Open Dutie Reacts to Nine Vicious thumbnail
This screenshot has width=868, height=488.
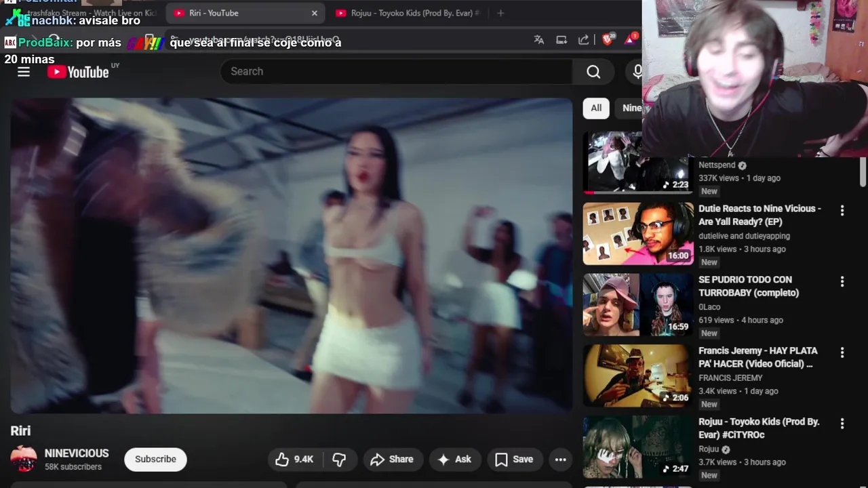pyautogui.click(x=638, y=234)
